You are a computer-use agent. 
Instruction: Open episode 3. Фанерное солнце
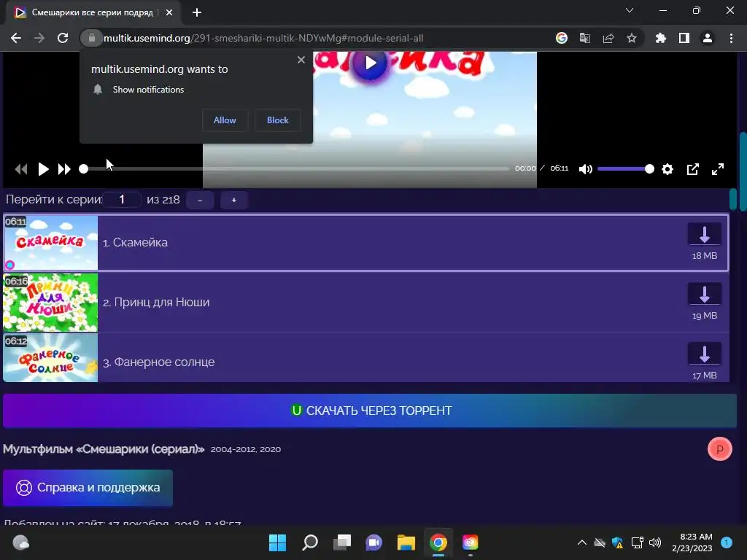click(158, 362)
